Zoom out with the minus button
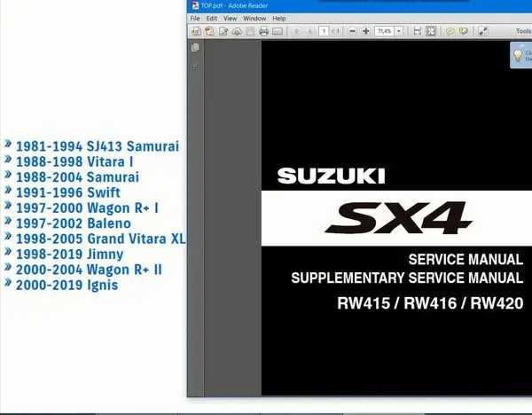Image resolution: width=532 pixels, height=415 pixels. 353,31
